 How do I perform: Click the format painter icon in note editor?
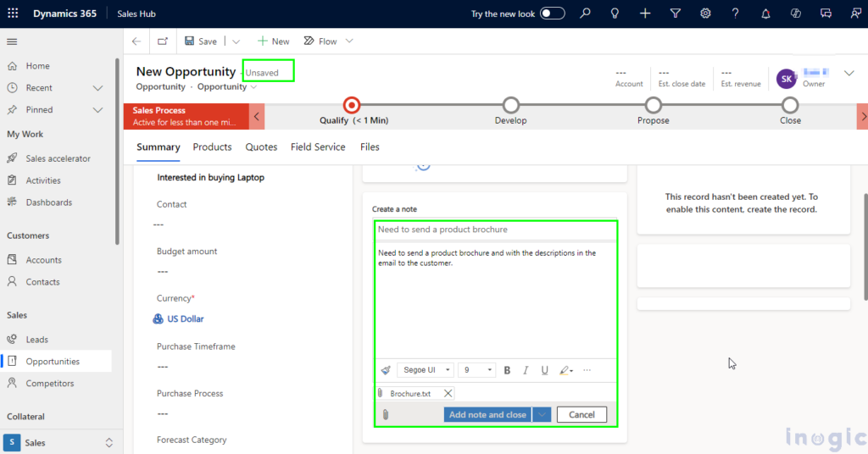(x=386, y=370)
